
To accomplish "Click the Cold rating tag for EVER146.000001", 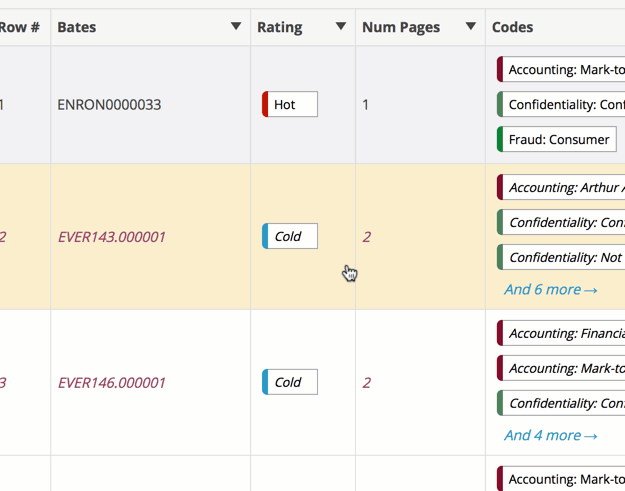I will (x=290, y=382).
